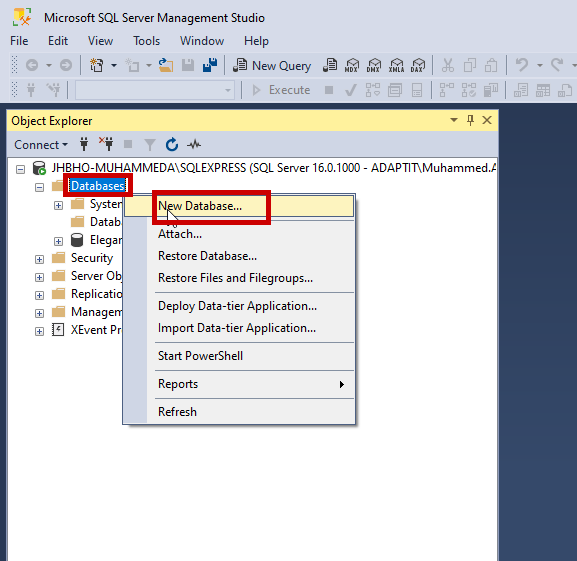The height and width of the screenshot is (561, 577).
Task: Click the Paste icon in the toolbar
Action: pos(491,65)
